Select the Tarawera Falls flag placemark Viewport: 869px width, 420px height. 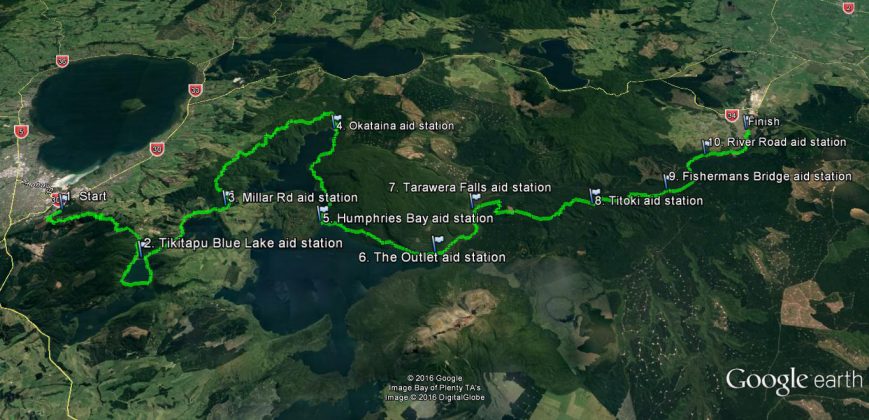click(x=476, y=201)
